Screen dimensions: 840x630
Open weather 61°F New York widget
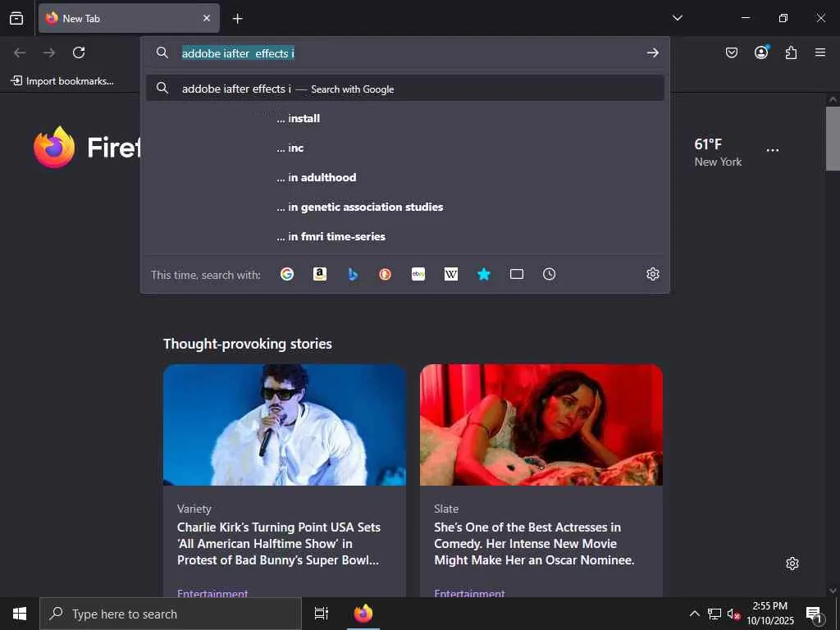click(718, 152)
